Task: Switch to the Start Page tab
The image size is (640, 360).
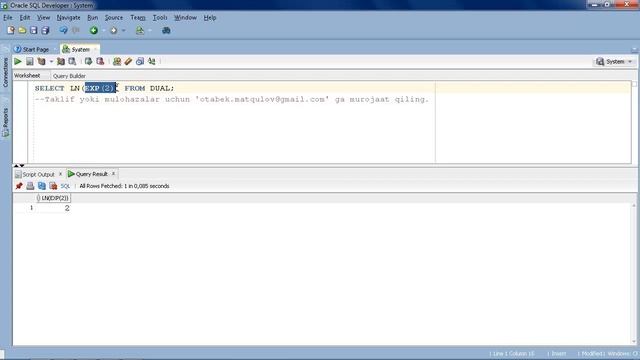Action: click(36, 49)
